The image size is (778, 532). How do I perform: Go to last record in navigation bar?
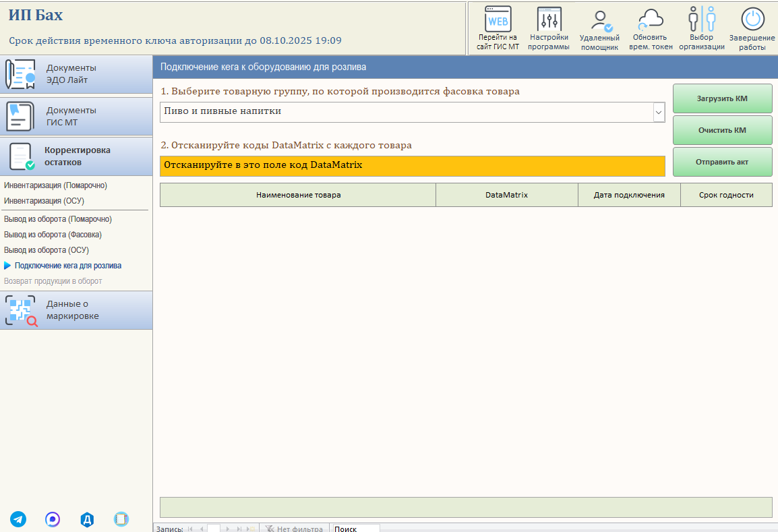(239, 529)
